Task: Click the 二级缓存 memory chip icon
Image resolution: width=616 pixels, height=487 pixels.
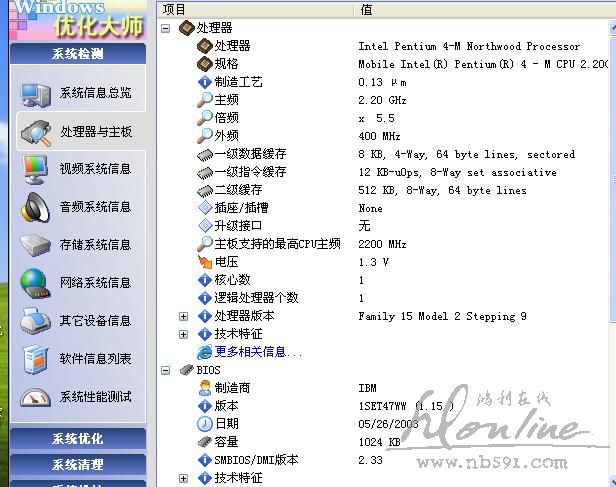Action: coord(205,191)
